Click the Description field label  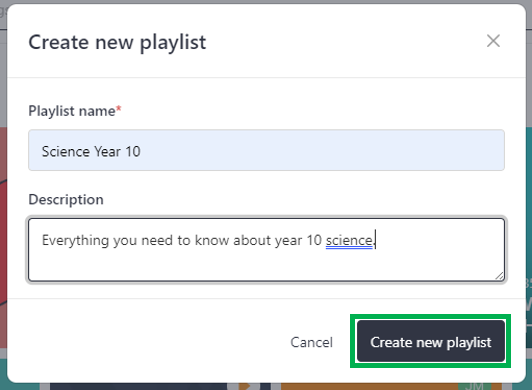[66, 200]
